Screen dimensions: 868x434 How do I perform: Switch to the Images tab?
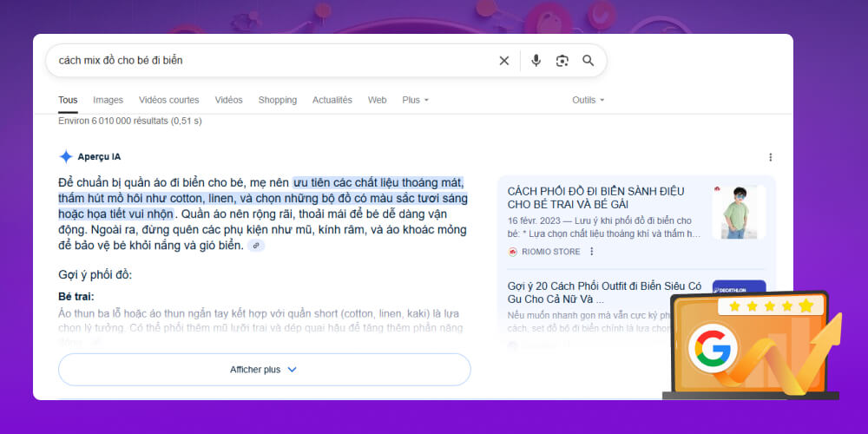(108, 100)
